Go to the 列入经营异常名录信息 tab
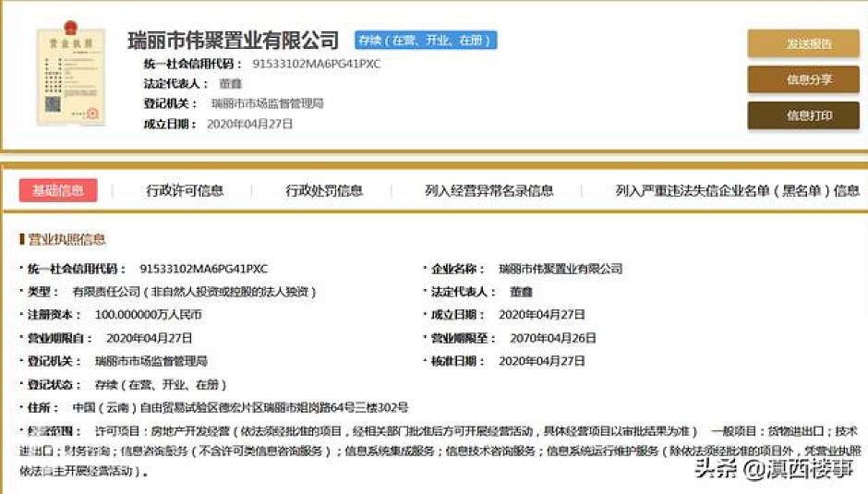Image resolution: width=868 pixels, height=494 pixels. coord(488,191)
